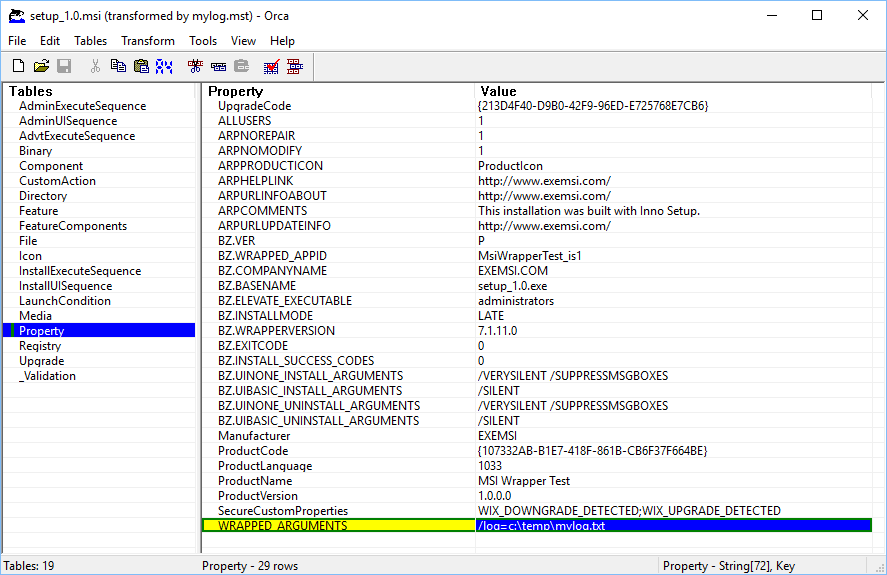
Task: Click the Validate checkmark toolbar icon
Action: [271, 66]
